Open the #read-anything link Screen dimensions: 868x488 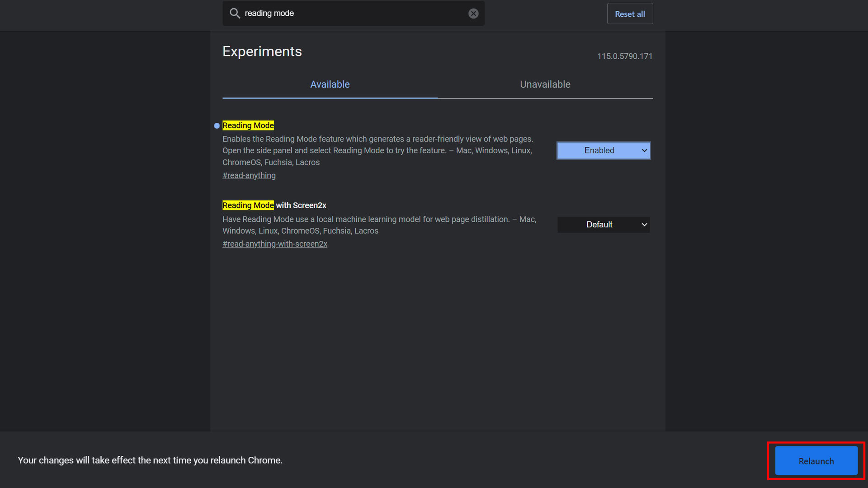click(x=249, y=175)
